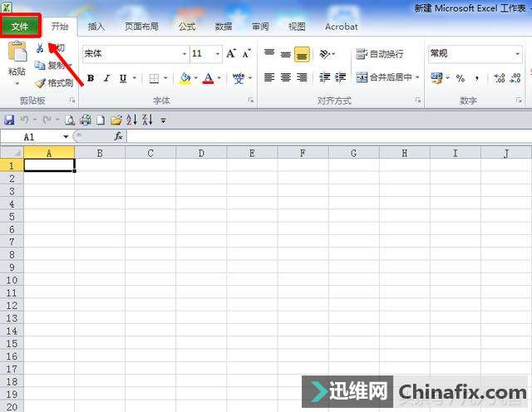Screen dimensions: 532x412
Task: Create new blank workbook icon
Action: pyautogui.click(x=101, y=120)
